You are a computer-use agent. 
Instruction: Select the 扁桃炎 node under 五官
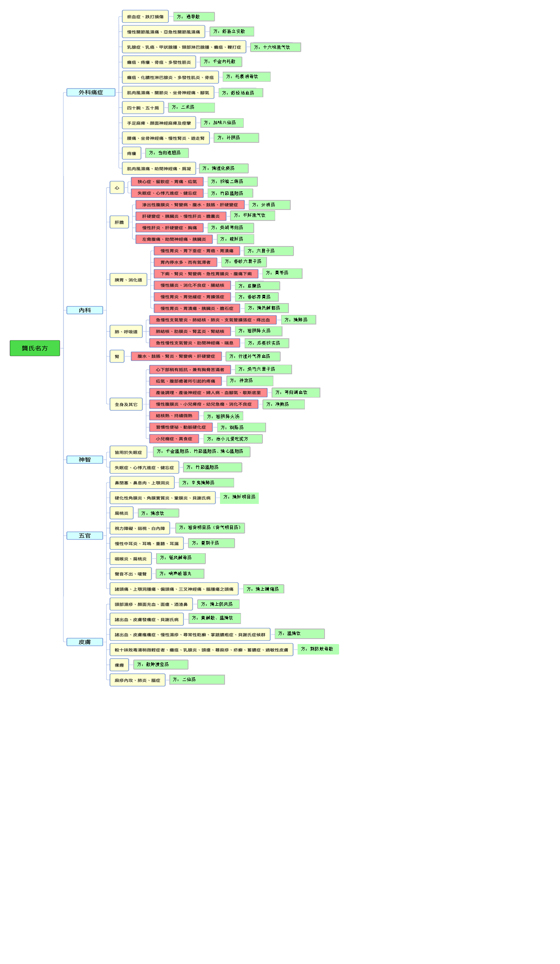(x=121, y=513)
